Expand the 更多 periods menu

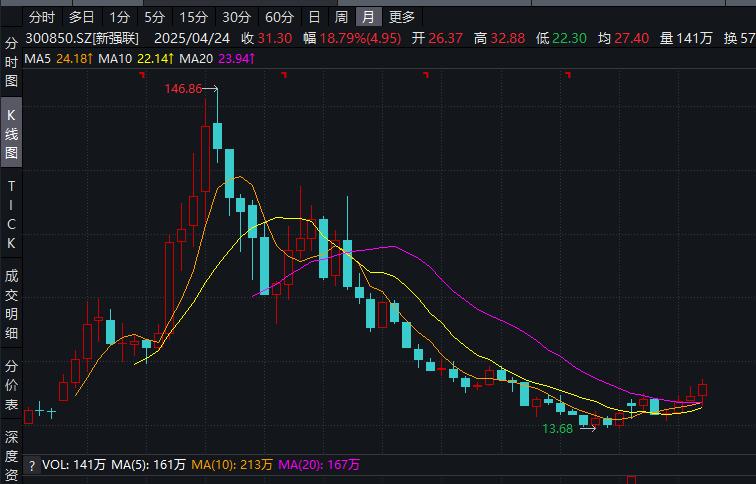coord(402,17)
